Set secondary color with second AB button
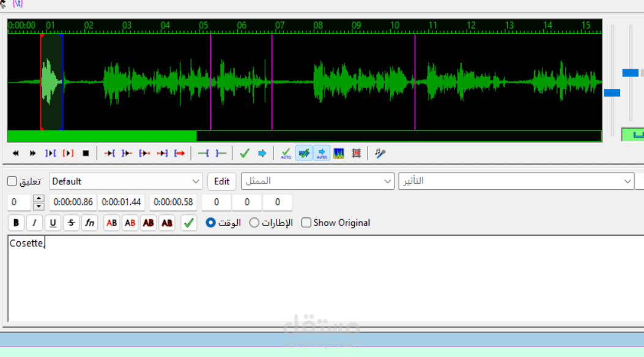The image size is (644, 357). coord(130,223)
